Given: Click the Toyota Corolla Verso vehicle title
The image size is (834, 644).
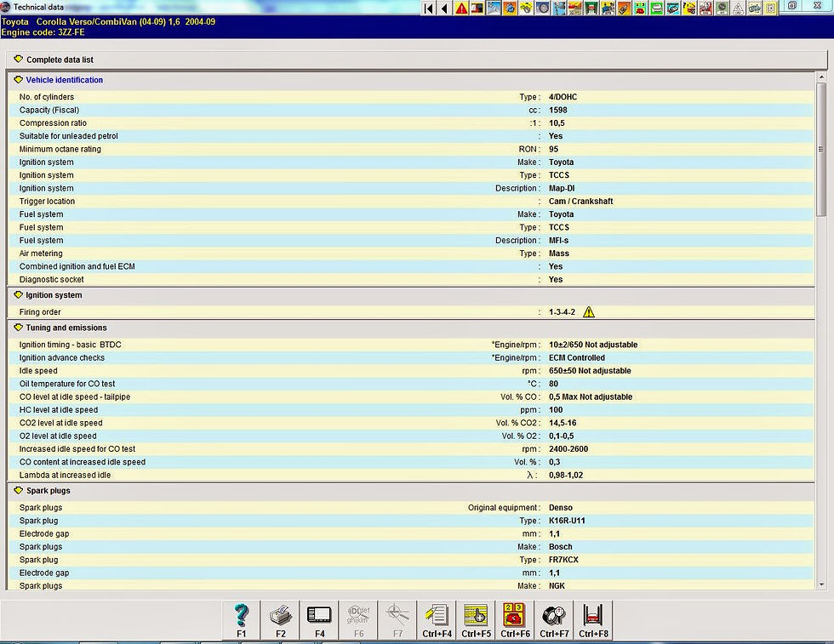Looking at the screenshot, I should pos(108,22).
